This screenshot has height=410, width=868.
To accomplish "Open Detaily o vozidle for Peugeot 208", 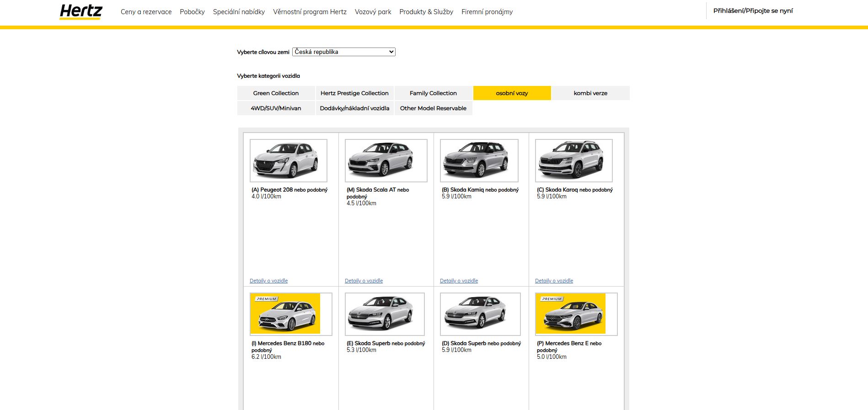I will tap(268, 281).
